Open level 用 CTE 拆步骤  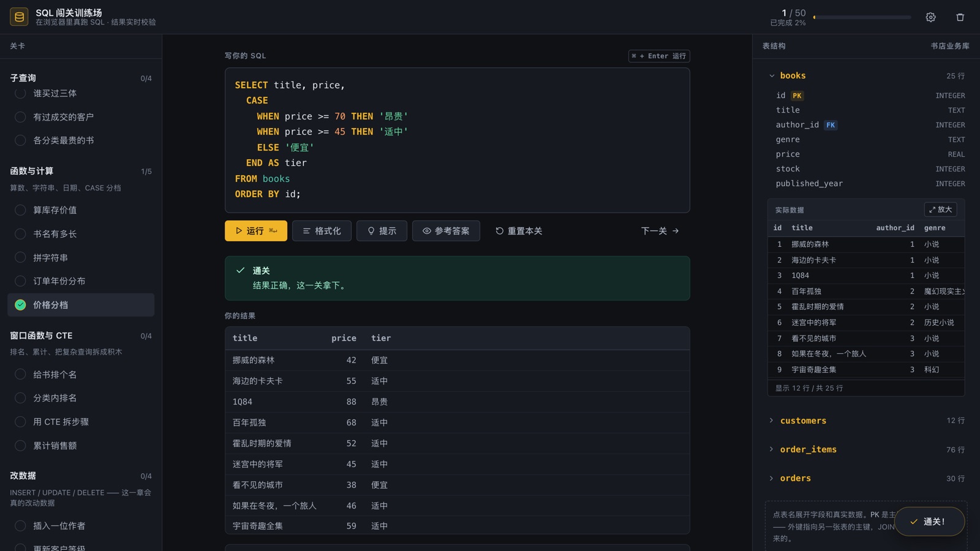point(81,422)
